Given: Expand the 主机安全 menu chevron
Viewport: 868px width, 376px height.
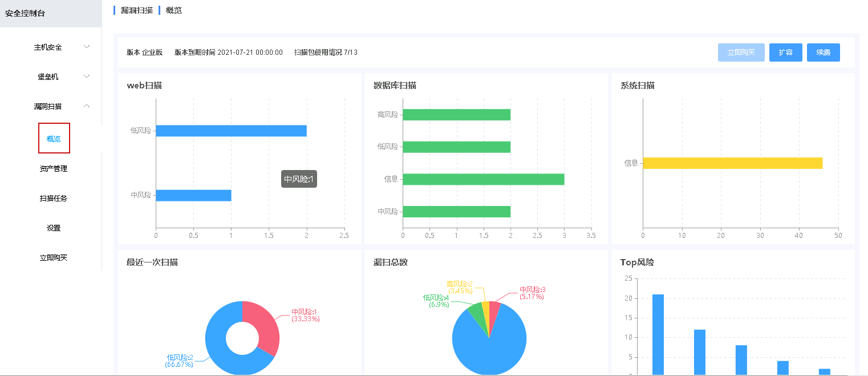Looking at the screenshot, I should point(87,47).
